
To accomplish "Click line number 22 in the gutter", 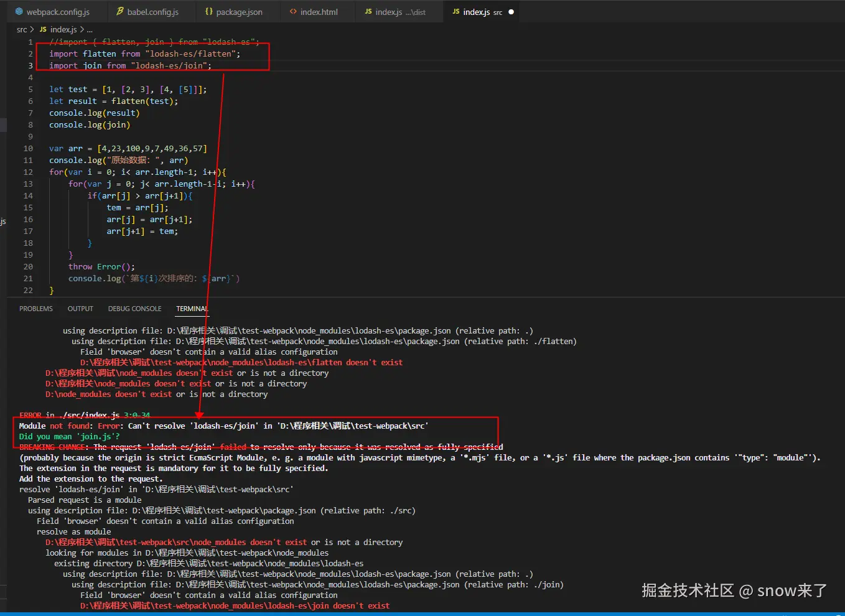I will pos(28,291).
